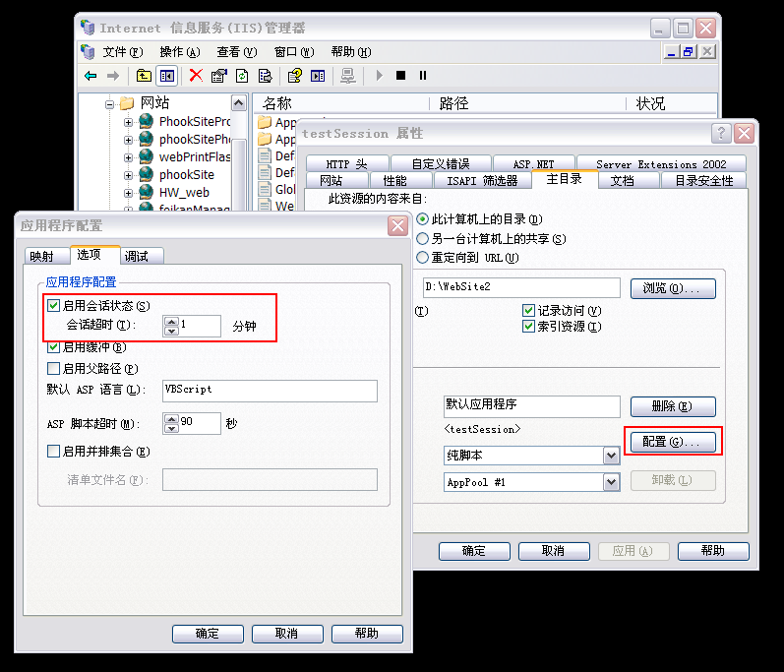784x672 pixels.
Task: Click the 会话超时 spinner arrows
Action: 171,326
